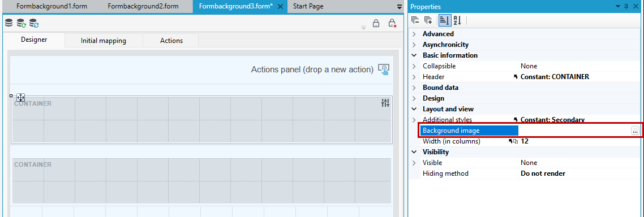644x217 pixels.
Task: Click the Visible value None
Action: [529, 163]
